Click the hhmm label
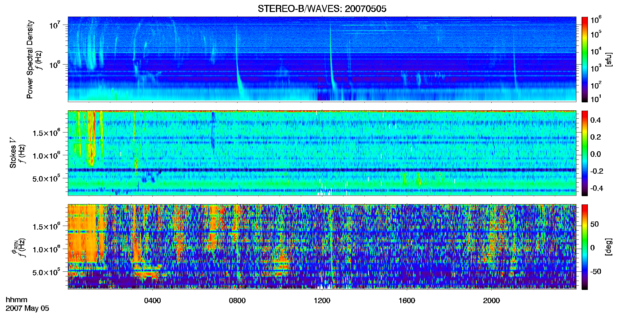Viewport: 644px width, 332px height. click(17, 300)
